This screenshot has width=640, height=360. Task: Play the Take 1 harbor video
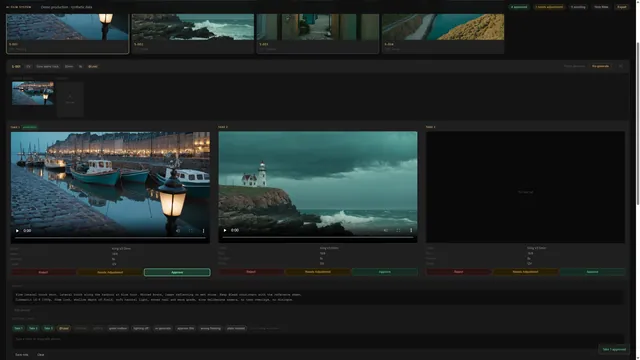click(17, 231)
